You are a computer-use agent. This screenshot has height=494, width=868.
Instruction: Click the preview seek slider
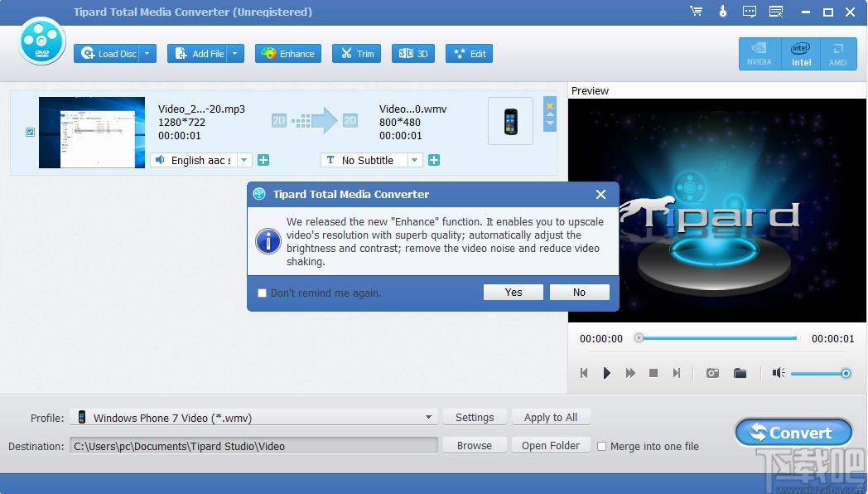click(717, 338)
